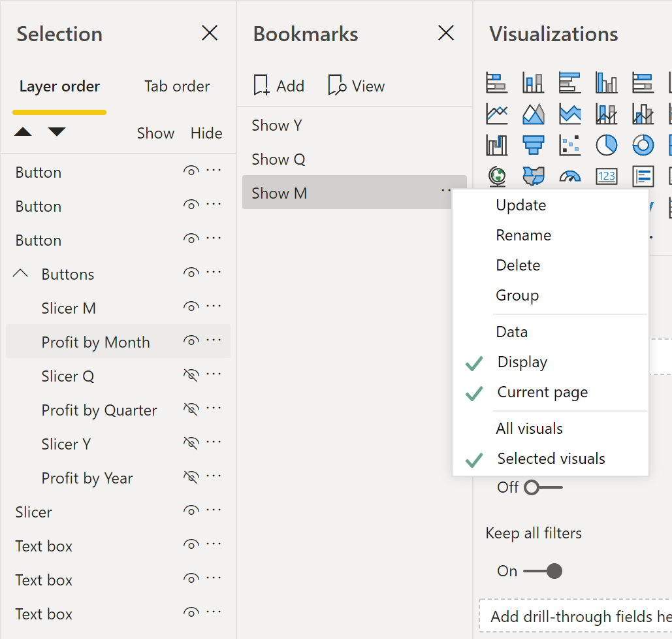Image resolution: width=672 pixels, height=639 pixels.
Task: Insert a clustered bar chart visual
Action: 570,83
